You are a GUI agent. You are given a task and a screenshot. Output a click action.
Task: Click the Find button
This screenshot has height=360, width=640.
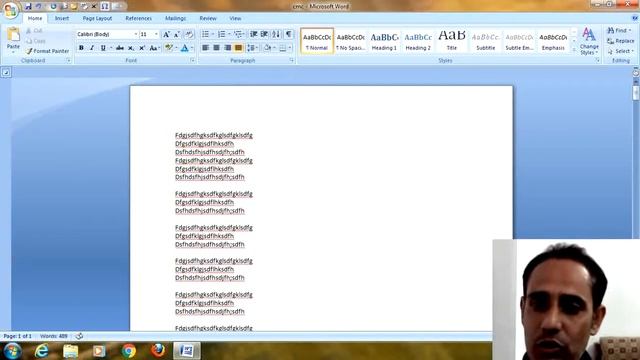click(619, 31)
